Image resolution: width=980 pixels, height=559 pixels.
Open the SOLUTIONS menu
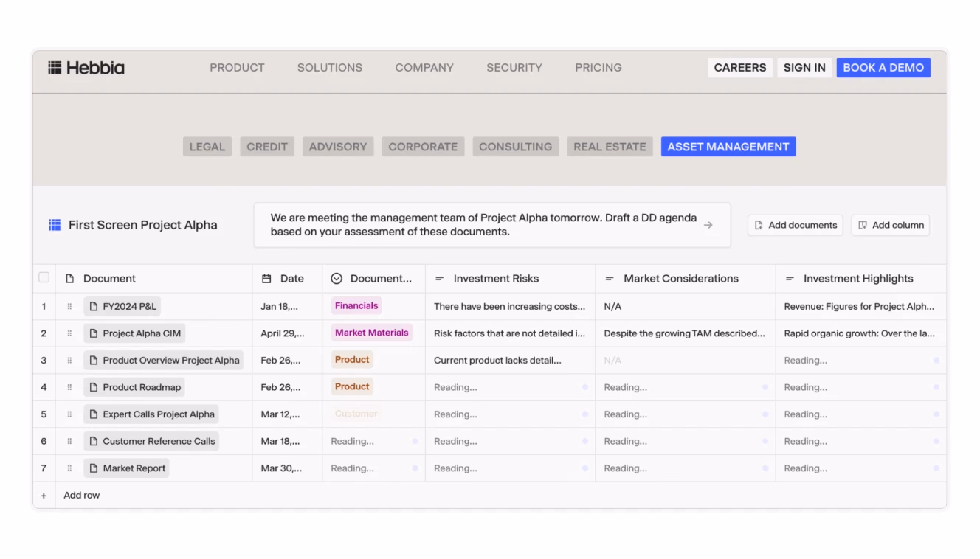pos(330,67)
